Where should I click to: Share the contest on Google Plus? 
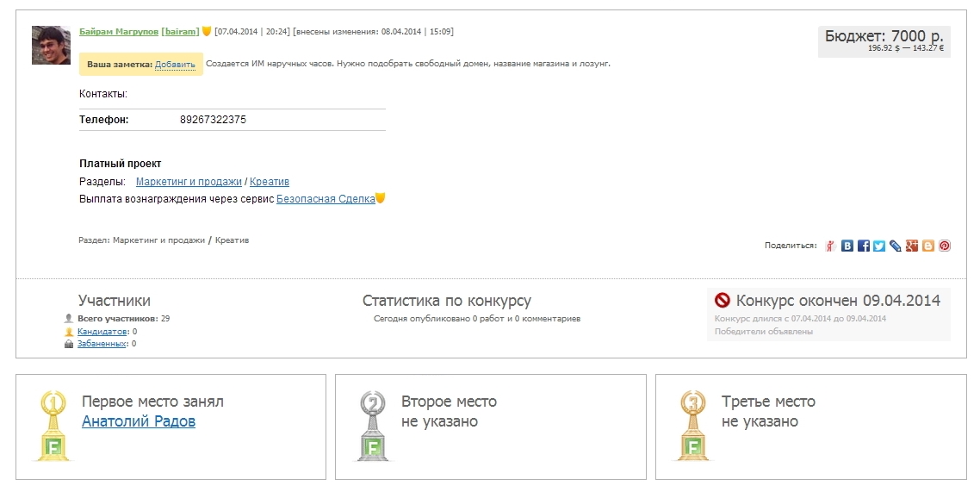click(912, 246)
